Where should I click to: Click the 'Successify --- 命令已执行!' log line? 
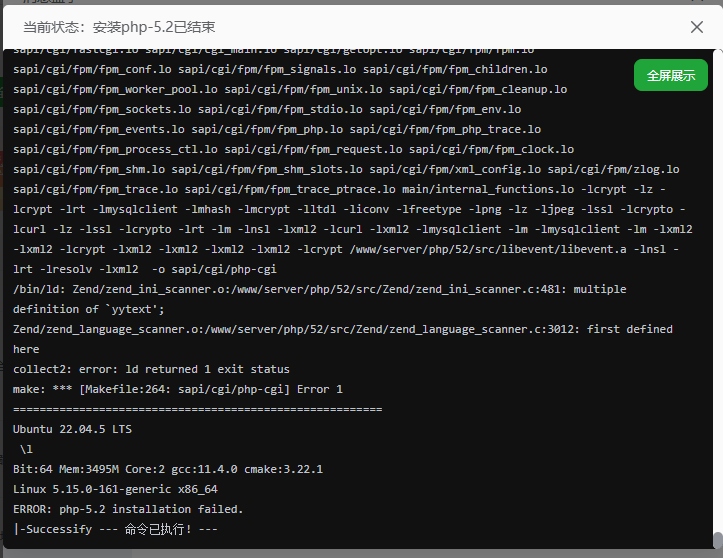116,529
